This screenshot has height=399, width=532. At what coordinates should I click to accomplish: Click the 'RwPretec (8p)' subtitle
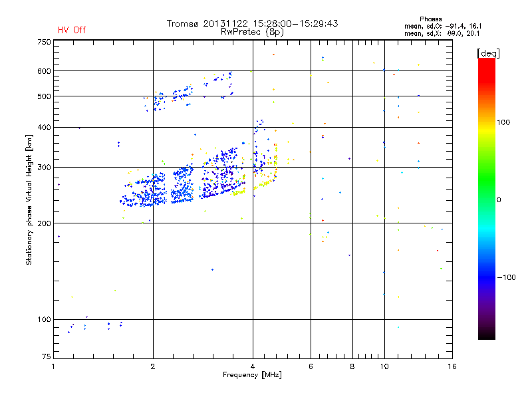(x=252, y=32)
